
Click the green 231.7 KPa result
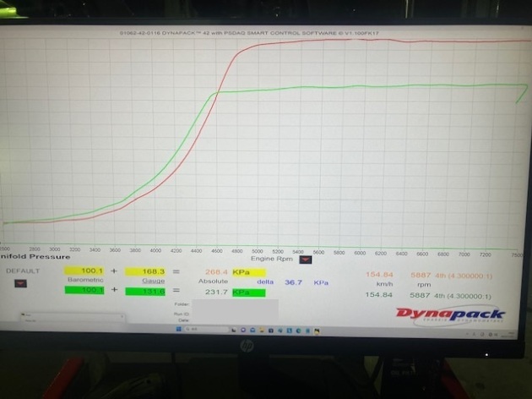[230, 292]
